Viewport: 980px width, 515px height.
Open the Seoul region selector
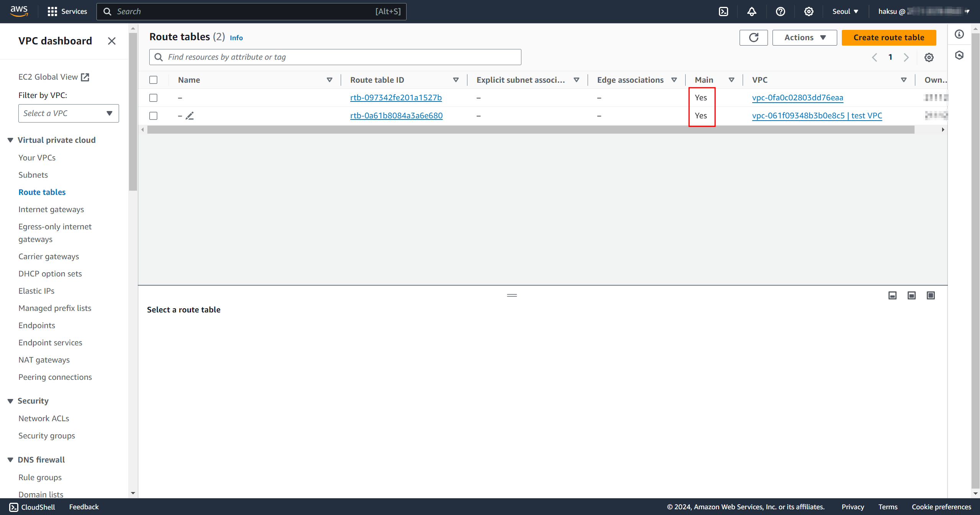click(x=845, y=11)
